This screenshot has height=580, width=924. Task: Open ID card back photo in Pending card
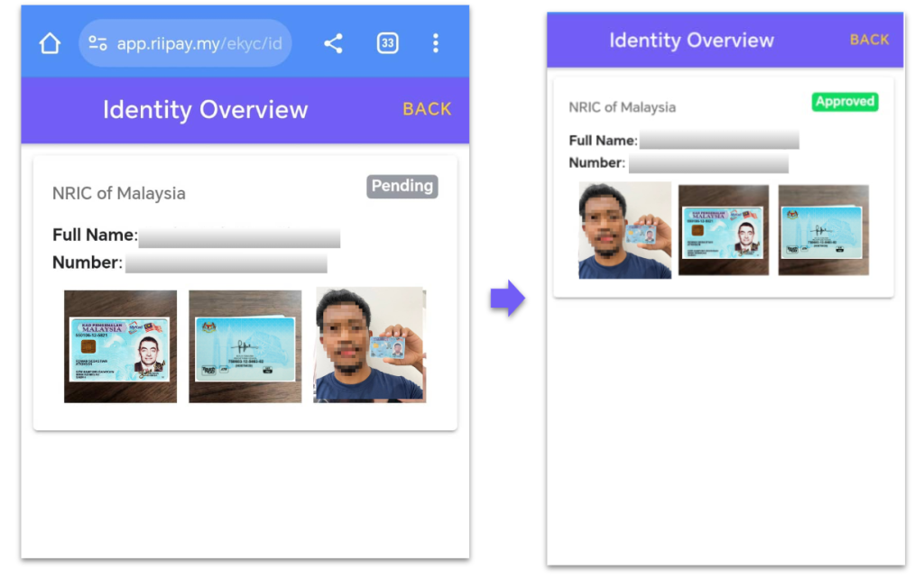point(245,346)
